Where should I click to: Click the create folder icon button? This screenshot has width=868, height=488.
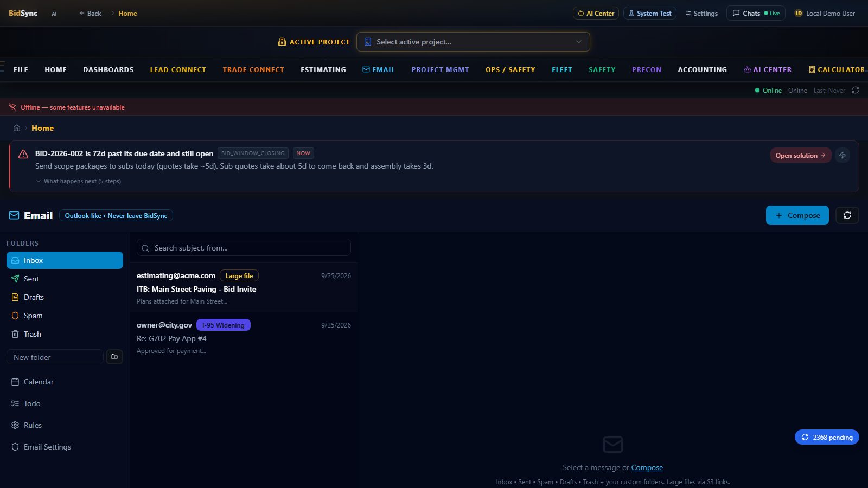(x=114, y=357)
